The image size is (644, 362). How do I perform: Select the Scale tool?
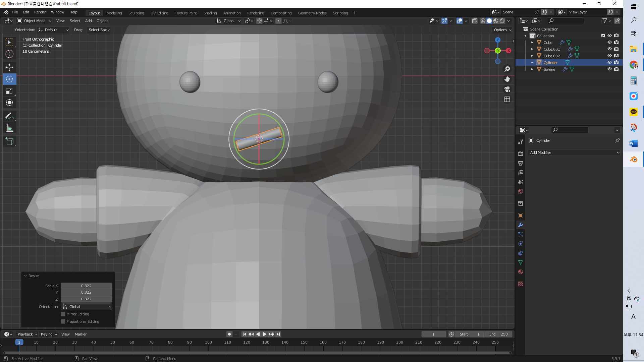click(x=9, y=91)
